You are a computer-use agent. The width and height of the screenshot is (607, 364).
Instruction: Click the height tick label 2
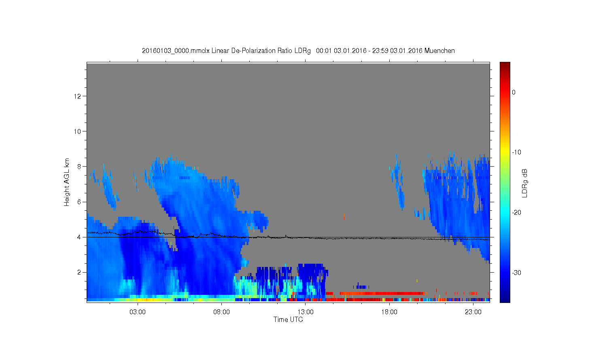(79, 272)
